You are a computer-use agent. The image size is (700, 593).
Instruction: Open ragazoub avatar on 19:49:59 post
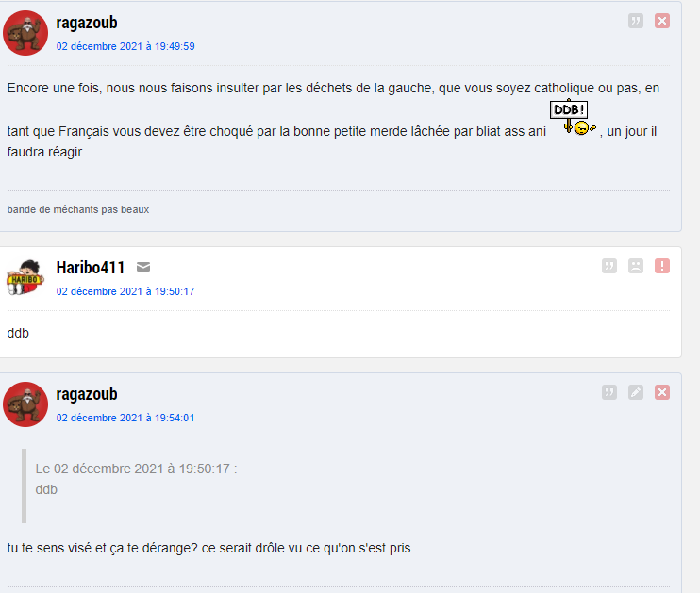25,33
